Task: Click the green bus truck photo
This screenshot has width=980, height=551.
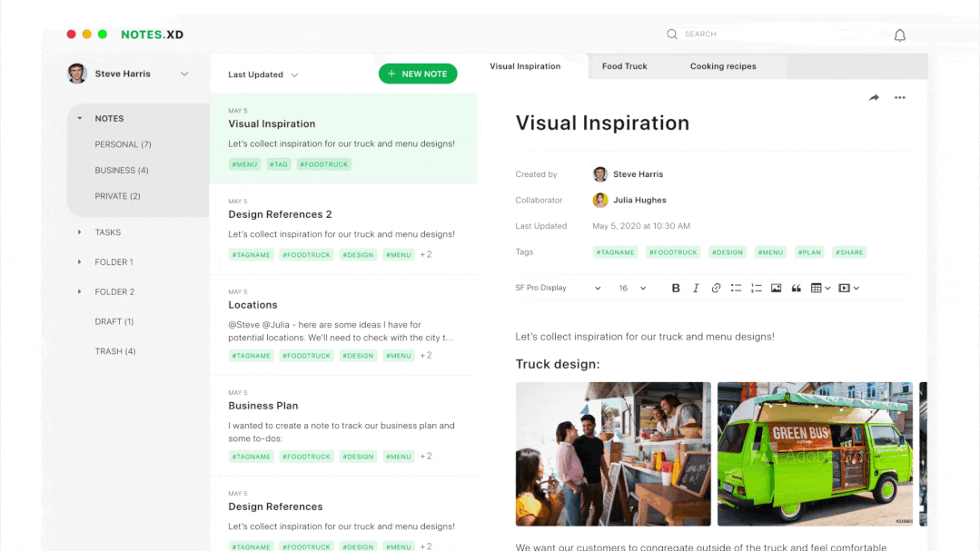Action: (815, 453)
